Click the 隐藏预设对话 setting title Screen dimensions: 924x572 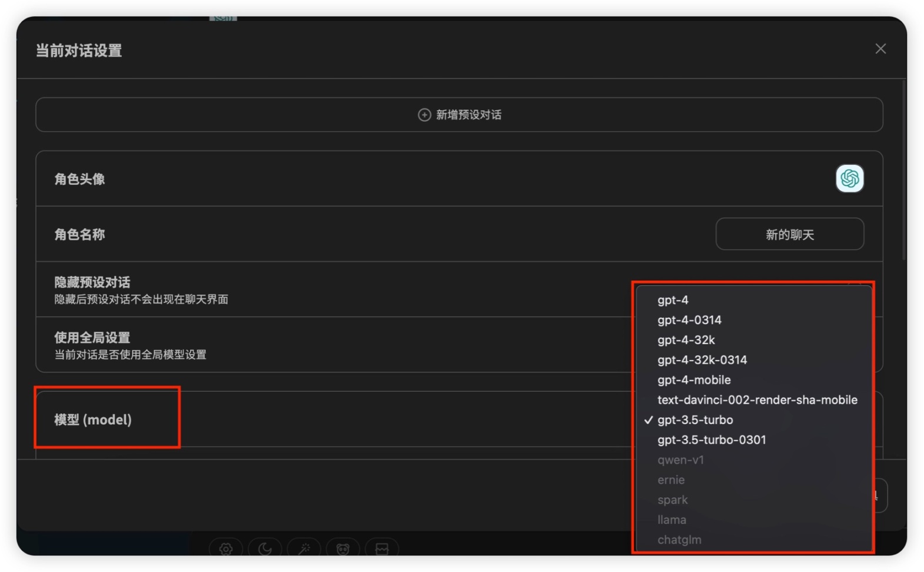tap(92, 282)
